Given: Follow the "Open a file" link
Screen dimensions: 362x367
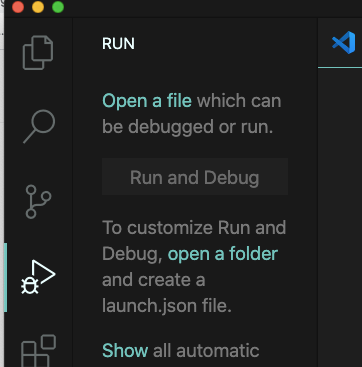Looking at the screenshot, I should [x=147, y=101].
